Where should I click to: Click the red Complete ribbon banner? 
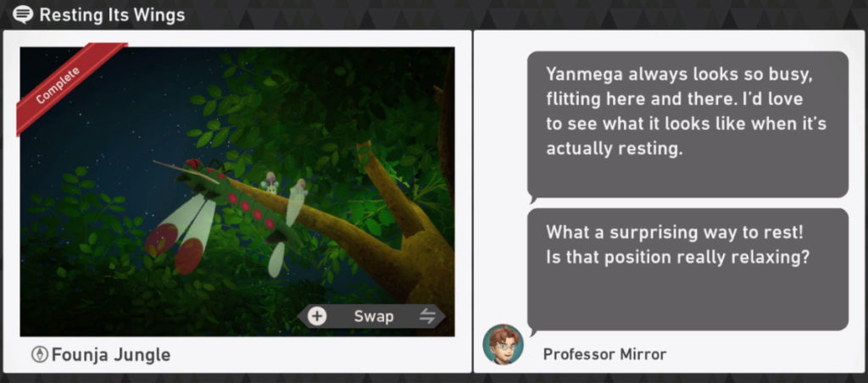71,87
